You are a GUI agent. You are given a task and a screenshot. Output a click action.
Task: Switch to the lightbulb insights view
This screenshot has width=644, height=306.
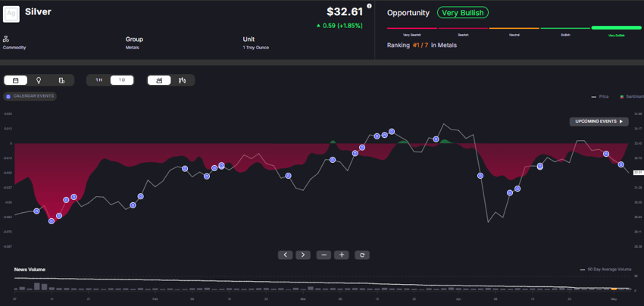click(x=39, y=80)
